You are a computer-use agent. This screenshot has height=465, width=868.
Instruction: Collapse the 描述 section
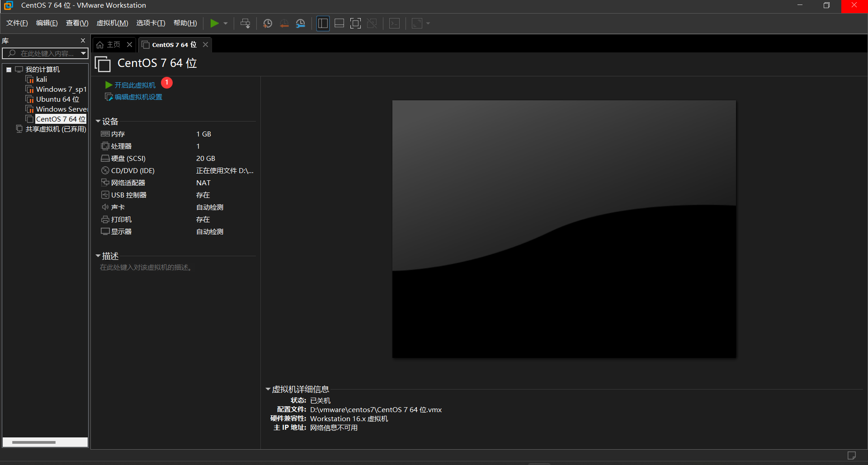(98, 256)
